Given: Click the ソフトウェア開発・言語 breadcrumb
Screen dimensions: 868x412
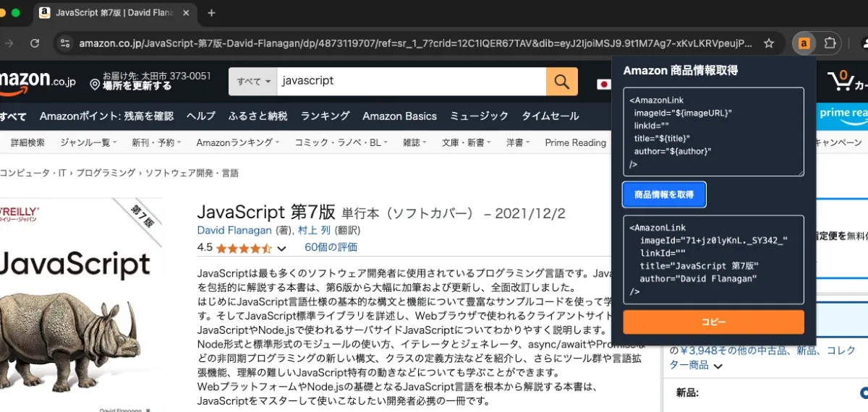Looking at the screenshot, I should click(192, 173).
